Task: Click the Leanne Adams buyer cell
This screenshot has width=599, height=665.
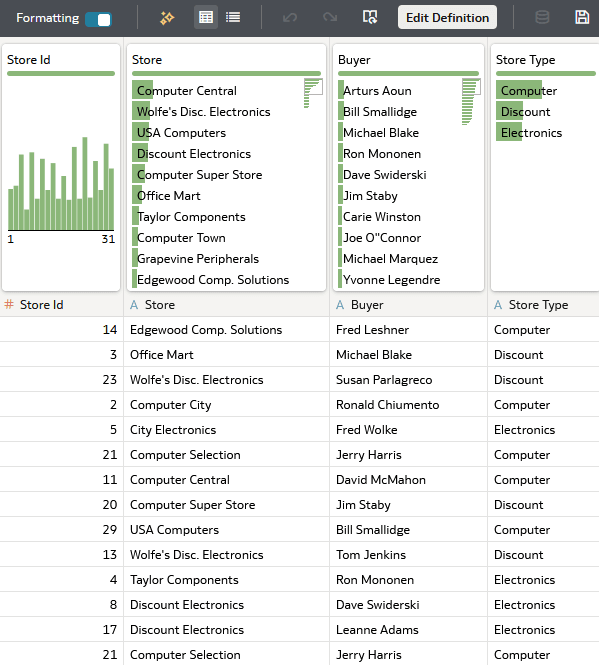Action: (409, 629)
